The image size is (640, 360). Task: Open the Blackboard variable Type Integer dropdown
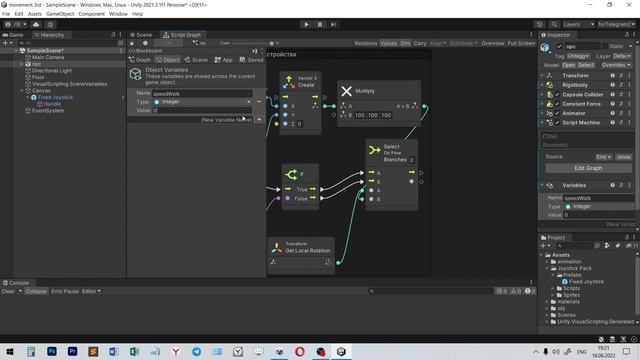pos(202,102)
